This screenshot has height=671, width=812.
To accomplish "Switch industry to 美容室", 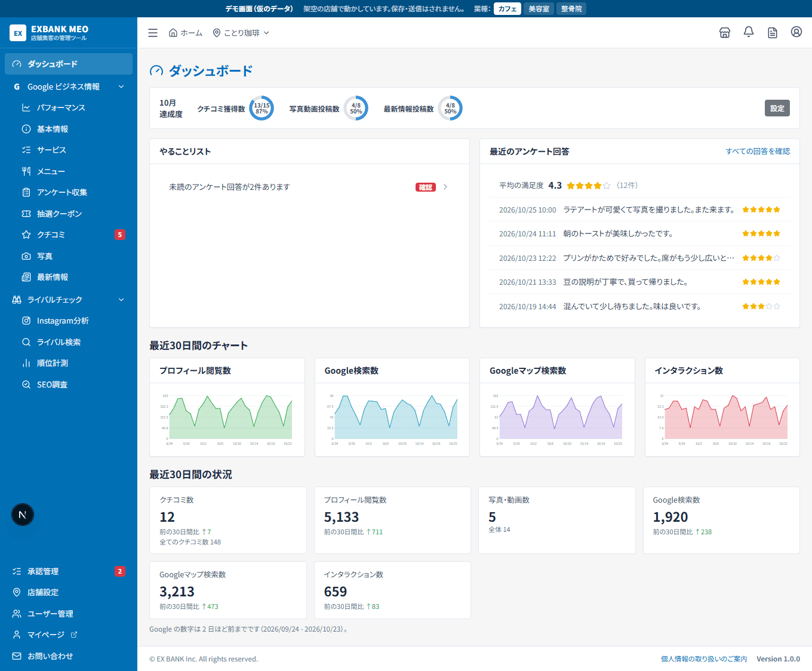I will (539, 9).
